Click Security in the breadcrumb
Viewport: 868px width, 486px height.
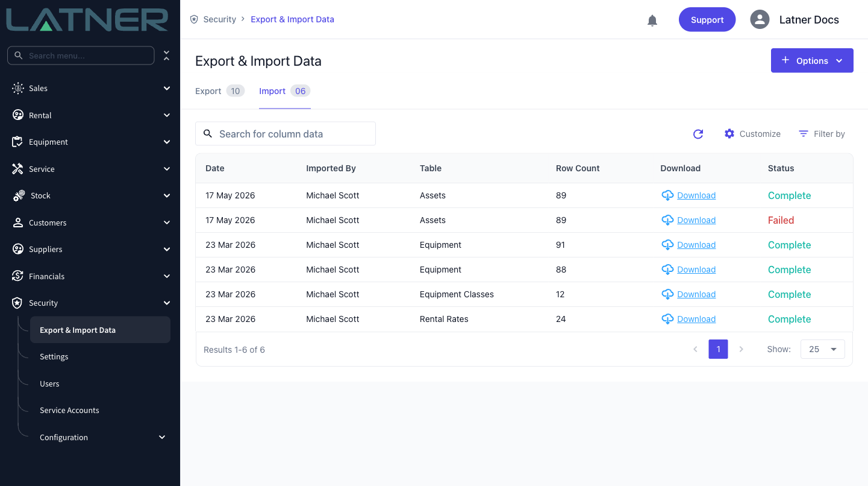pos(220,19)
